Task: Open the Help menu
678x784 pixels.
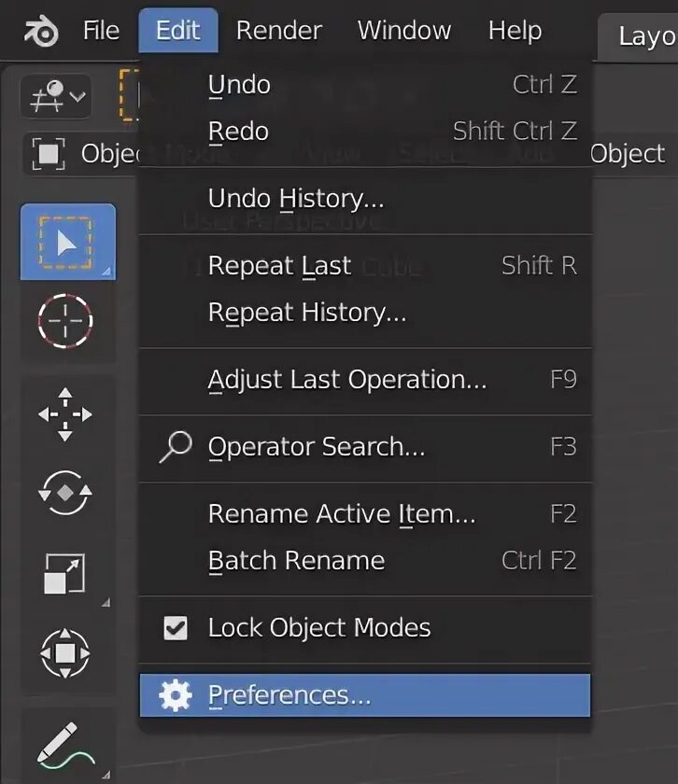Action: tap(515, 31)
